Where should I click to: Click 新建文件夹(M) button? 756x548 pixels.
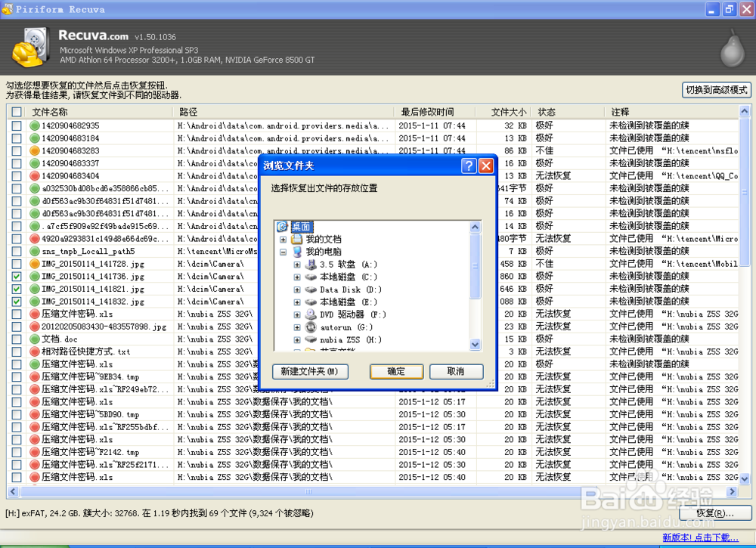pos(310,372)
